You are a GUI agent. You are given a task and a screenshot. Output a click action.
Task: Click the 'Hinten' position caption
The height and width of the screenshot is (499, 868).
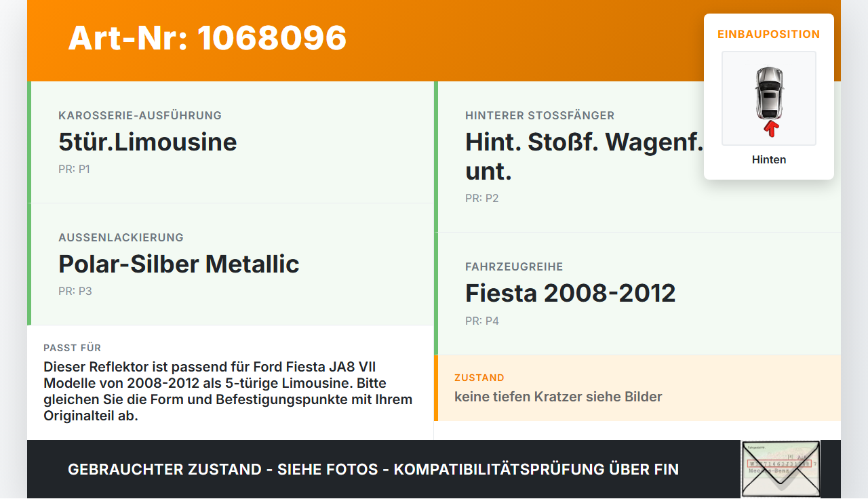[769, 159]
